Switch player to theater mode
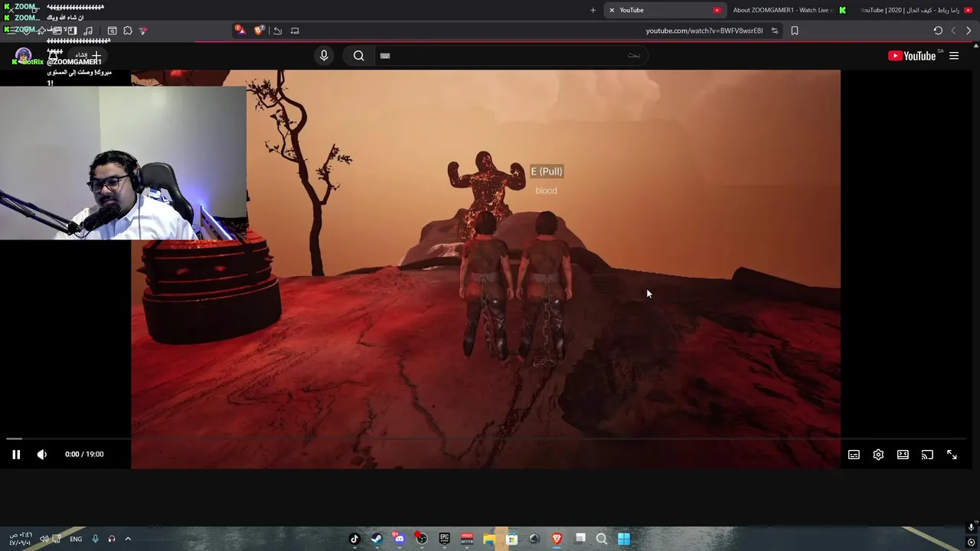This screenshot has width=980, height=551. click(903, 455)
